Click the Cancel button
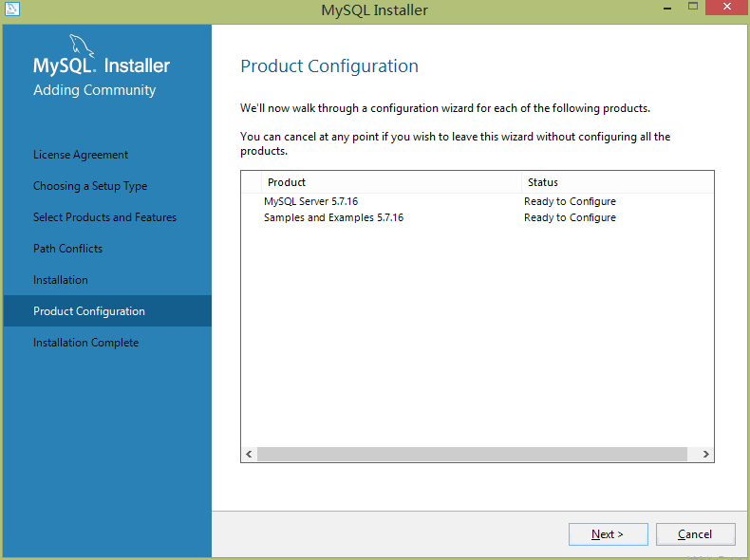Viewport: 750px width, 560px height. pos(695,534)
